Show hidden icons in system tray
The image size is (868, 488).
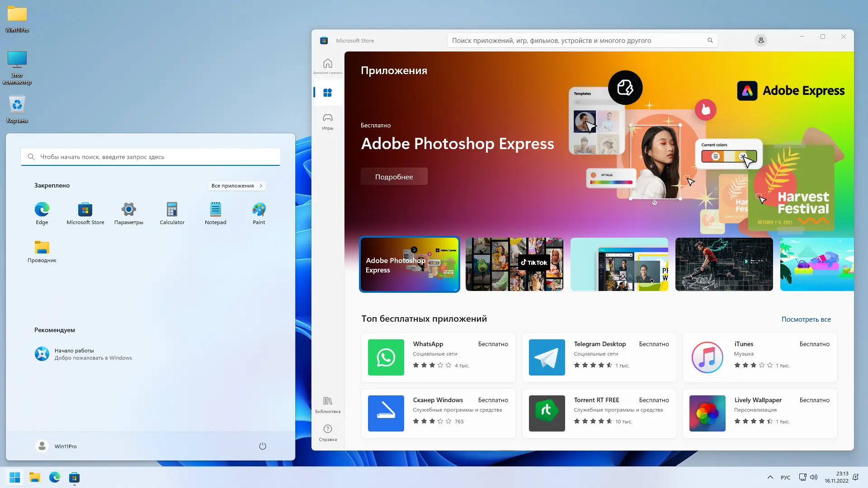pyautogui.click(x=770, y=477)
